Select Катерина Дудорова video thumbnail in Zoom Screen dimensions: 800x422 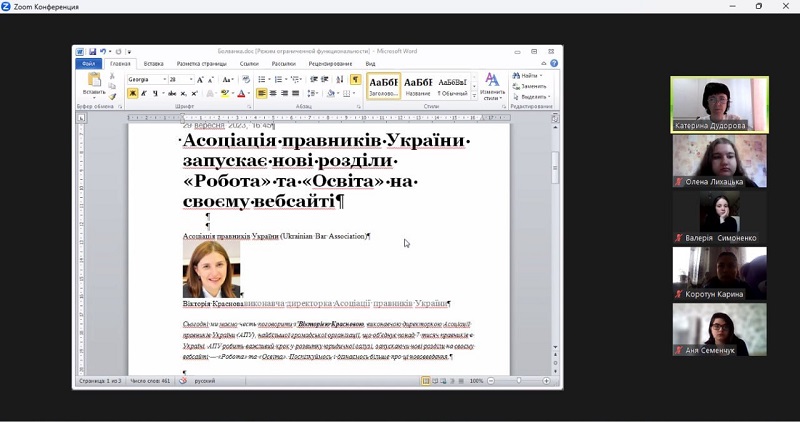point(719,105)
